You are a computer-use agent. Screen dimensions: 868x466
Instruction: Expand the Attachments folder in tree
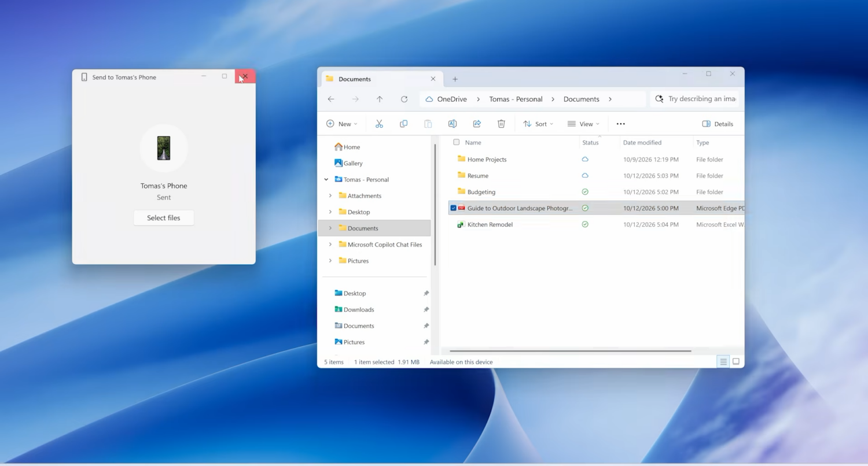coord(330,195)
